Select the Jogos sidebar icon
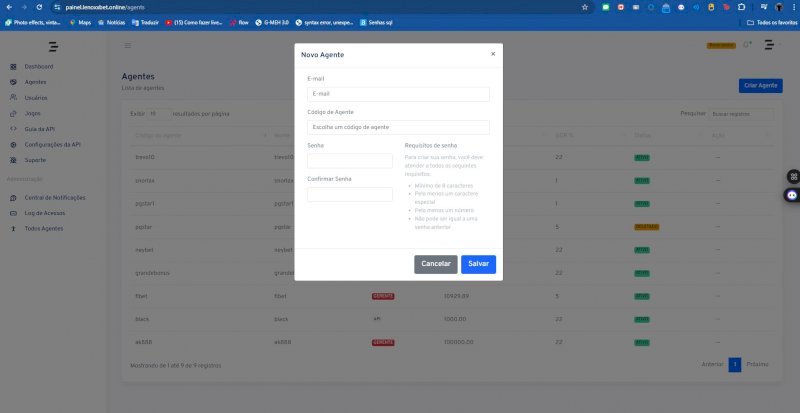Viewport: 800px width, 413px height. coord(13,113)
